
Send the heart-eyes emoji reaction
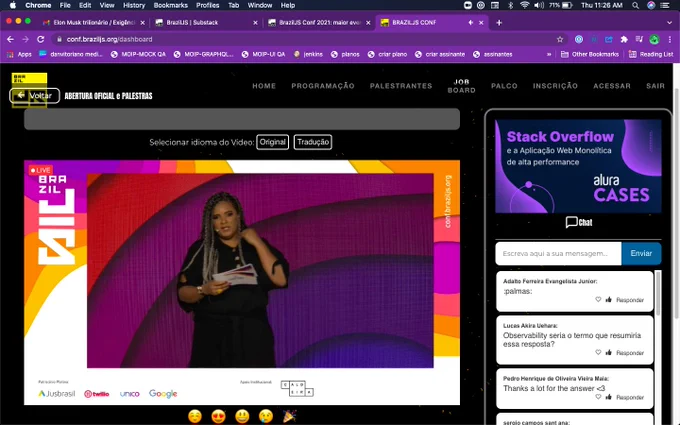pos(219,416)
